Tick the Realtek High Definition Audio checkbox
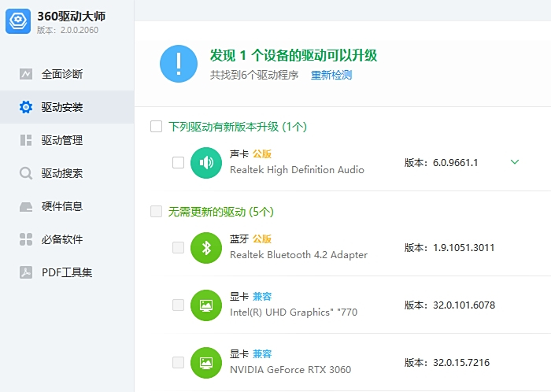Screen dimensions: 551x392 click(178, 162)
